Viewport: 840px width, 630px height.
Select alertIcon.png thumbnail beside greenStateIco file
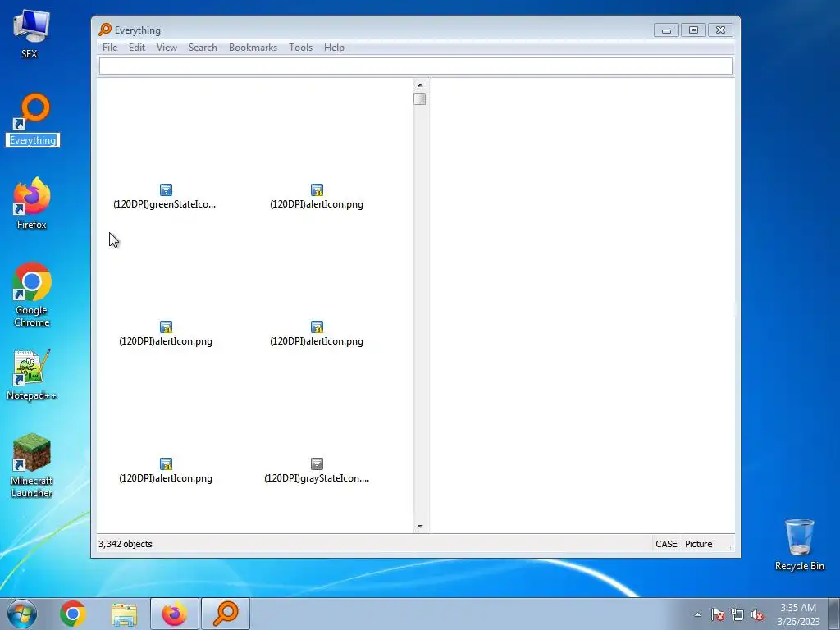317,189
